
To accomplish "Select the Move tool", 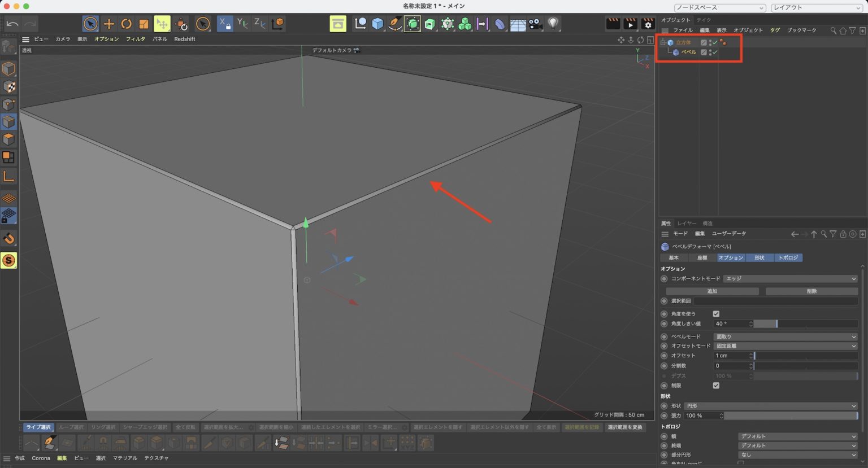I will [x=108, y=23].
